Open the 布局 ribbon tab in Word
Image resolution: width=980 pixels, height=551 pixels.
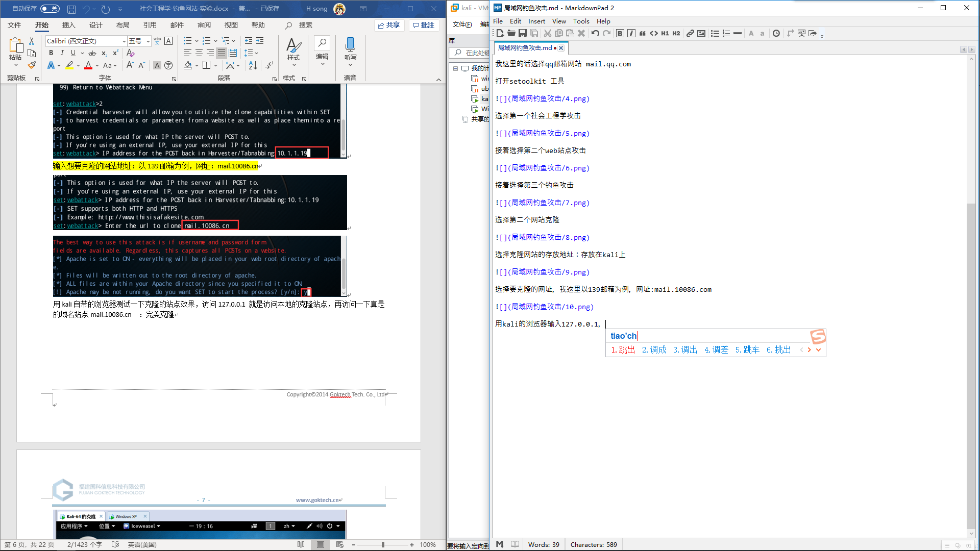point(122,25)
